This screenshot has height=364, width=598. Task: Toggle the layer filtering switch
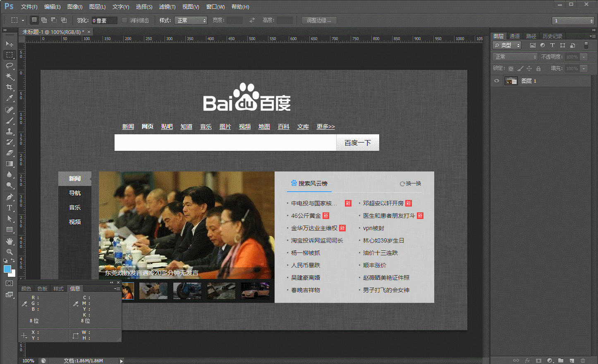pyautogui.click(x=586, y=45)
